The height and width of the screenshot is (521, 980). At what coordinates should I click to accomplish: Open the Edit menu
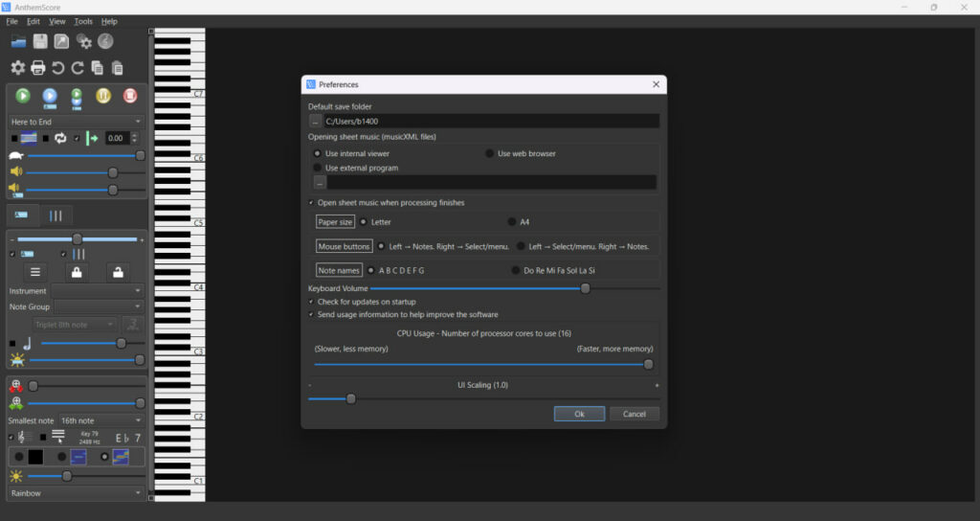[x=33, y=21]
